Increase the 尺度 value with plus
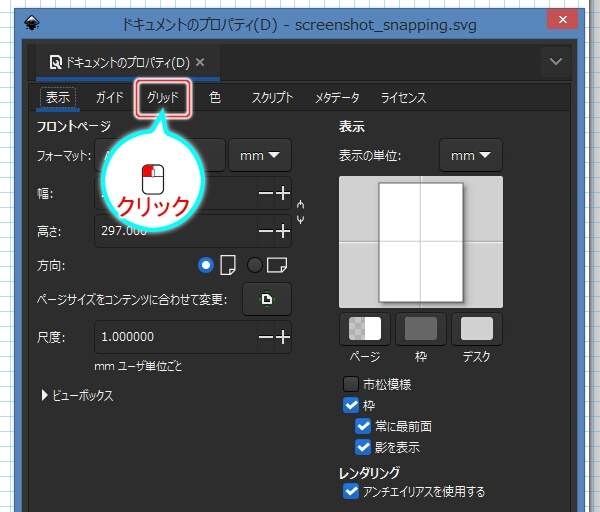This screenshot has height=512, width=600. tap(283, 337)
